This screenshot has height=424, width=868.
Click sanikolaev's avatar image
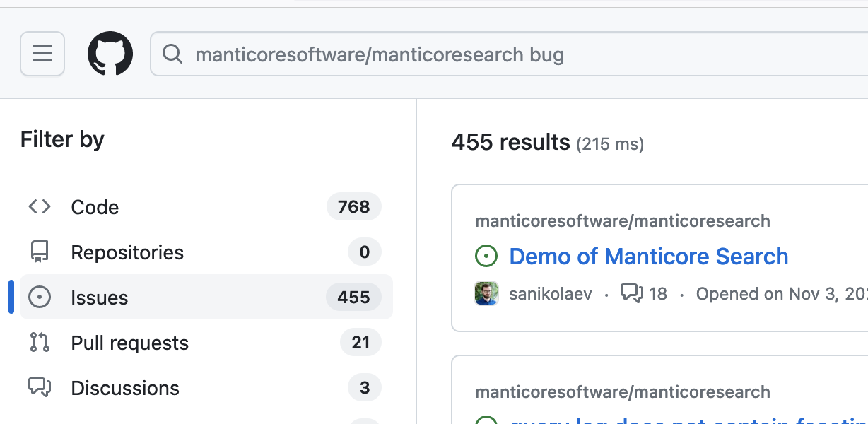pyautogui.click(x=486, y=293)
